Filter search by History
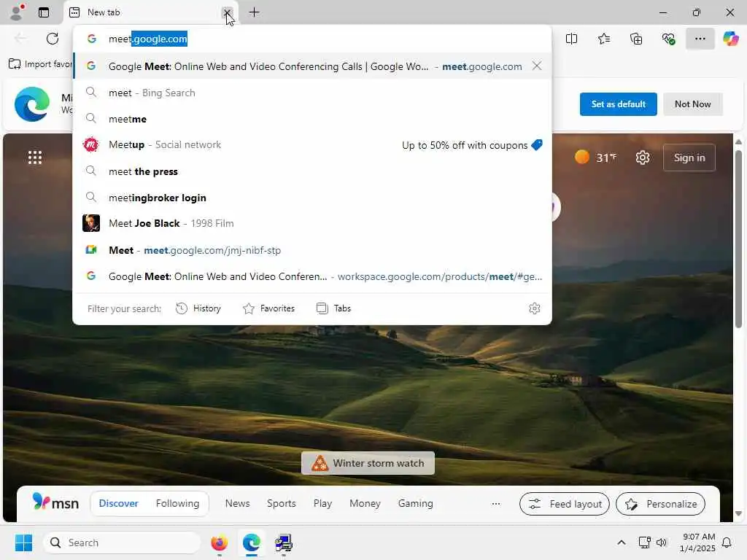 (x=198, y=308)
